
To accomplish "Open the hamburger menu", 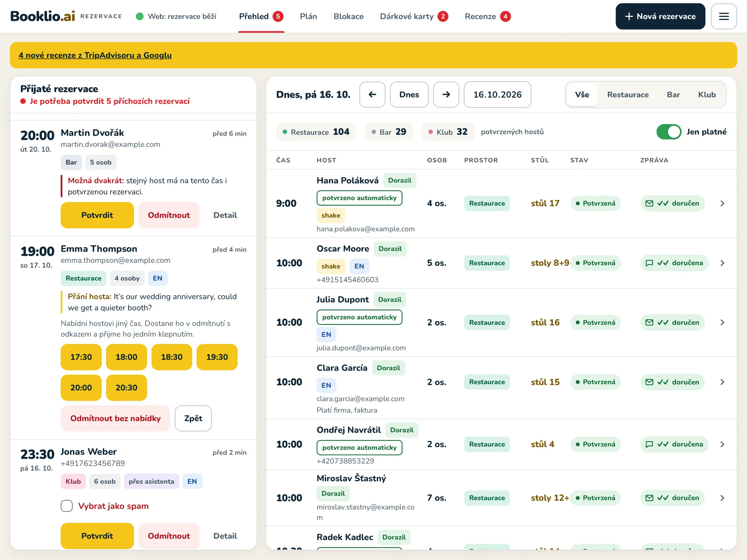I will (724, 16).
